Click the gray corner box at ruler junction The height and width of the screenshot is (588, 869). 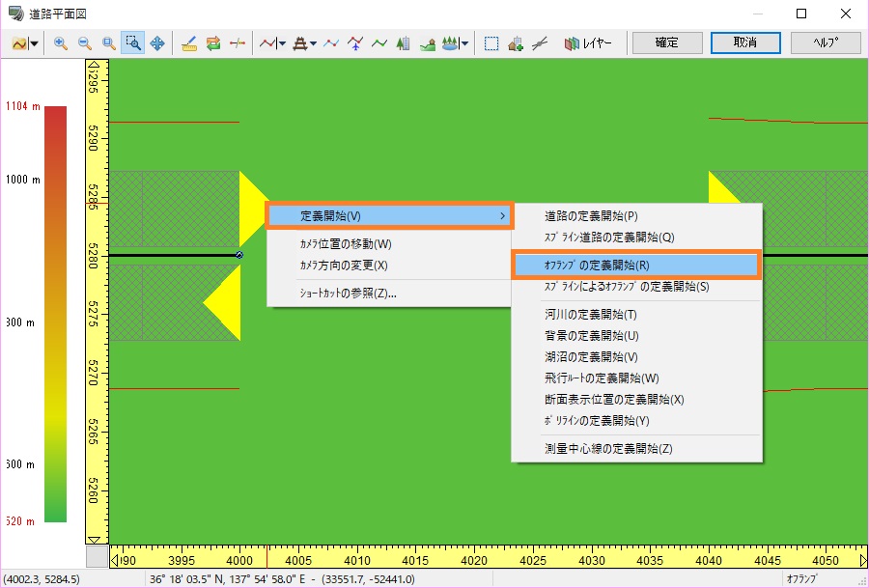(x=97, y=556)
